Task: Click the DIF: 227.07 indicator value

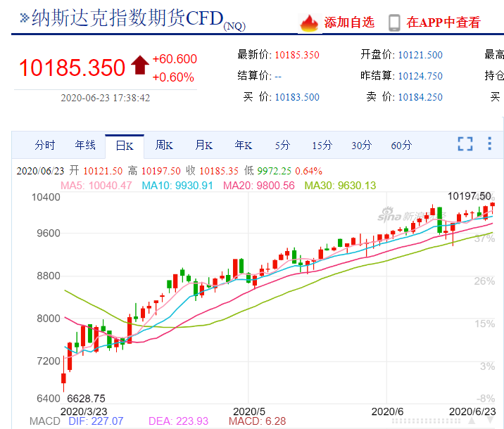Action: pos(96,421)
